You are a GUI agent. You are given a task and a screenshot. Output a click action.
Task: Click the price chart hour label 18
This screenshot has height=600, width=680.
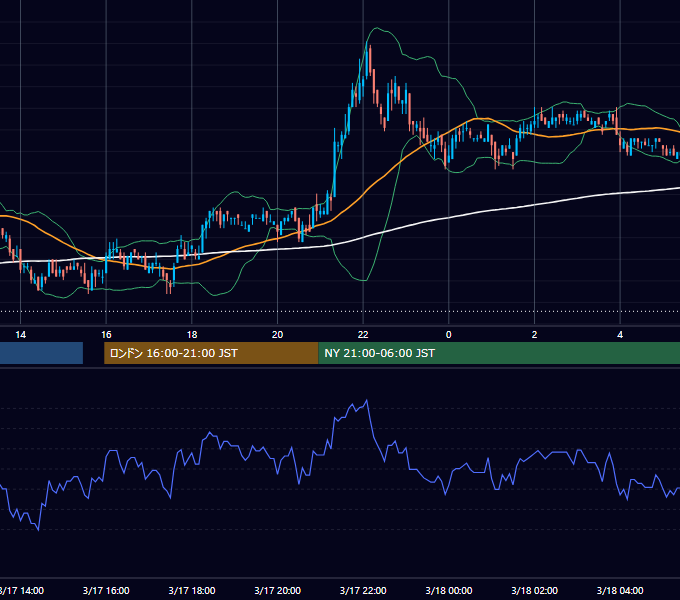pos(192,335)
